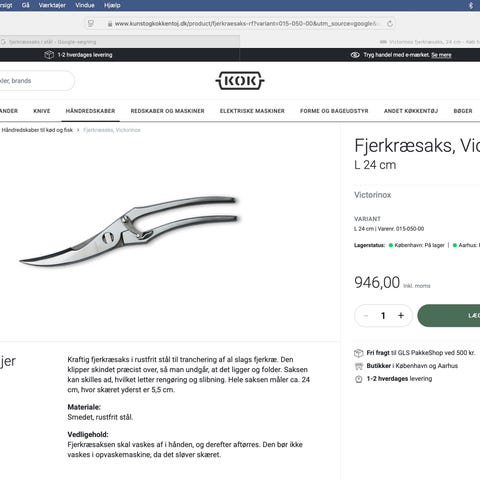Viewport: 480px width, 480px height.
Task: Click the delivery box icon in top banner
Action: click(x=49, y=55)
